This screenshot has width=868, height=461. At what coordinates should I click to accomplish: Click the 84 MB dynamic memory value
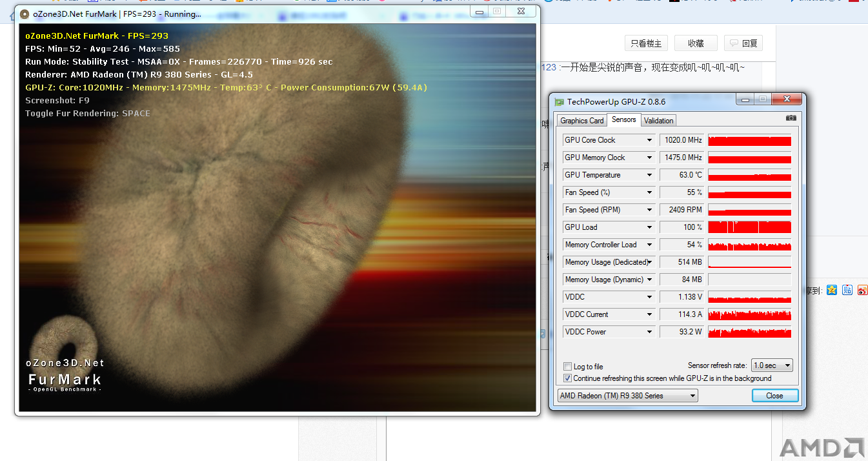(681, 280)
